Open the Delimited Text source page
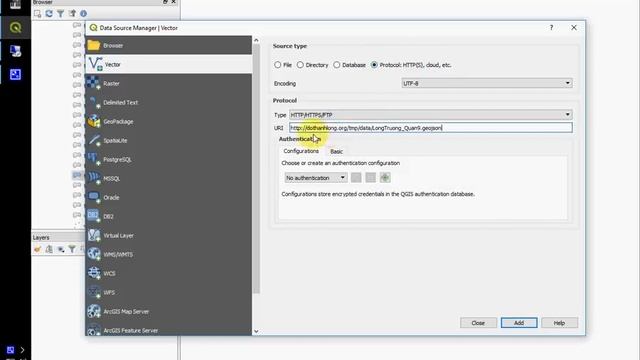 (x=169, y=102)
